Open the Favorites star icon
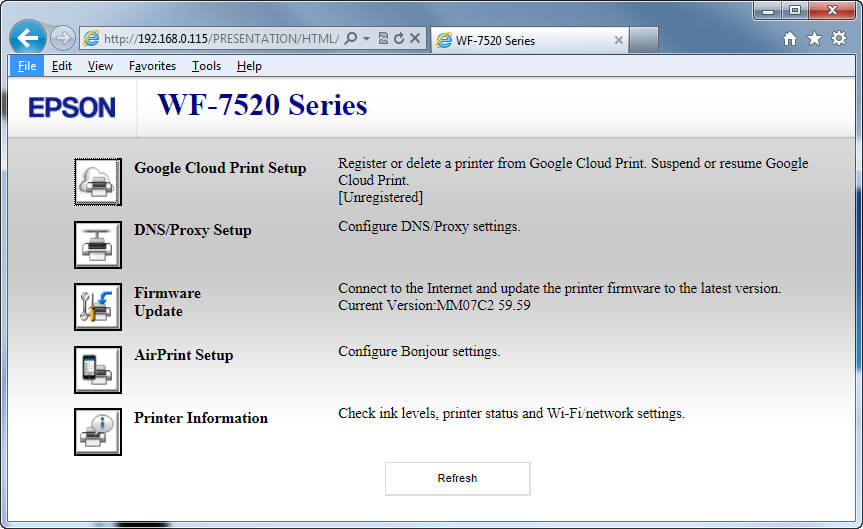This screenshot has height=529, width=863. (x=815, y=39)
